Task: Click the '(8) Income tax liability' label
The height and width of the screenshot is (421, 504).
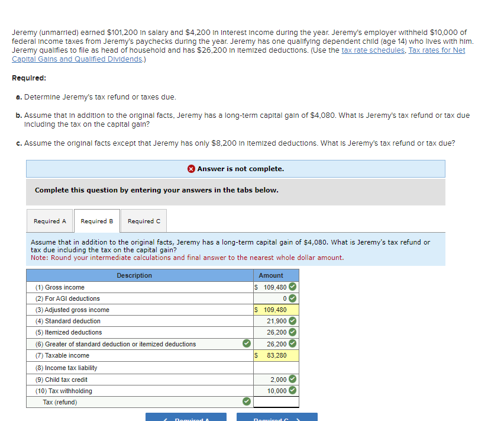Action: (x=66, y=368)
